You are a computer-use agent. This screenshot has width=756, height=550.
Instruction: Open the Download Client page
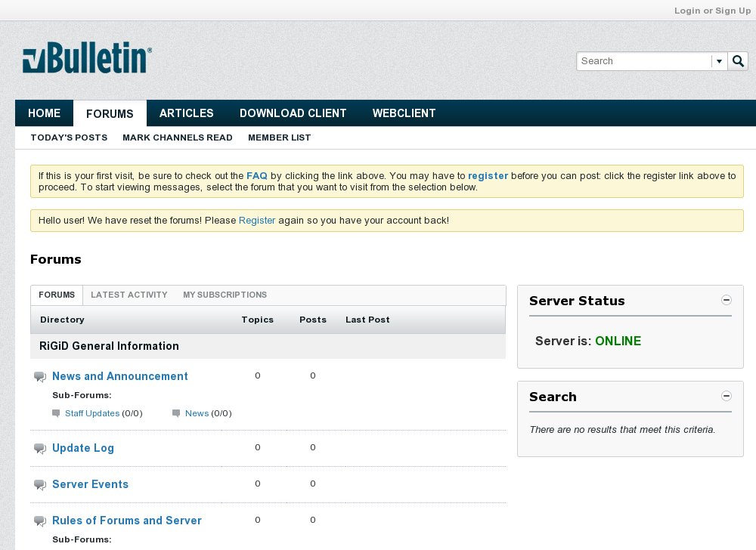pyautogui.click(x=293, y=113)
